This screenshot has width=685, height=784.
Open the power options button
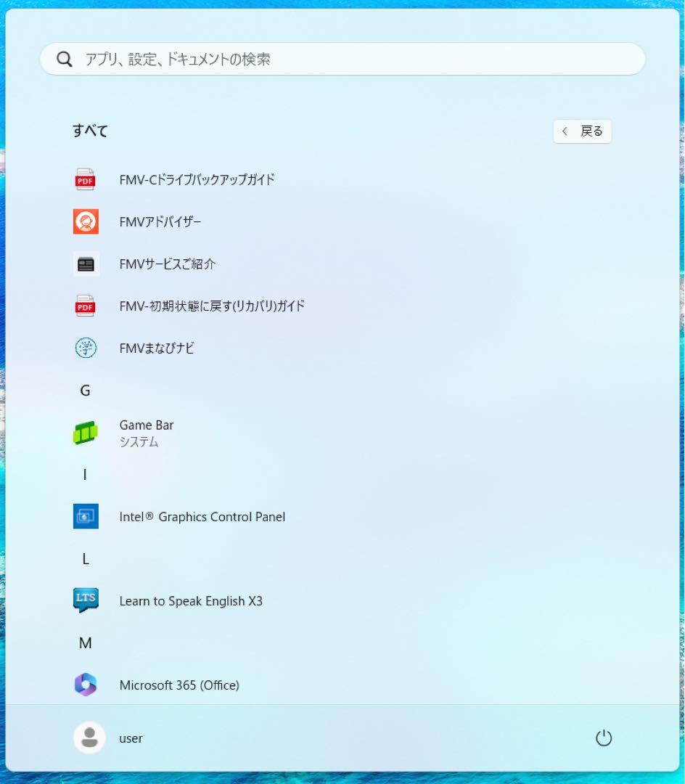tap(604, 738)
